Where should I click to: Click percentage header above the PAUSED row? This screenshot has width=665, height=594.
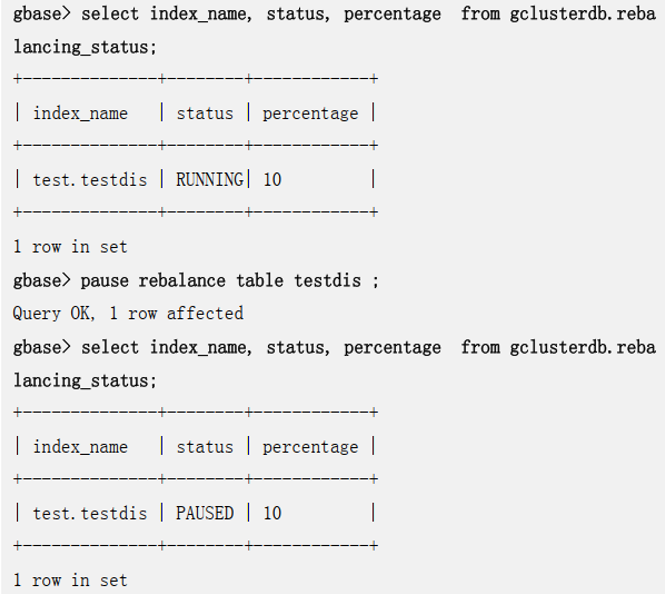tap(310, 447)
